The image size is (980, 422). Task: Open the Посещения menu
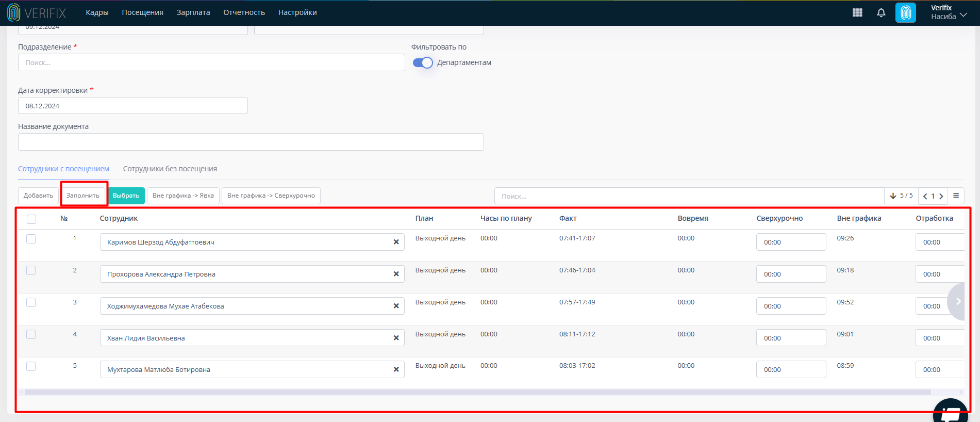coord(142,12)
